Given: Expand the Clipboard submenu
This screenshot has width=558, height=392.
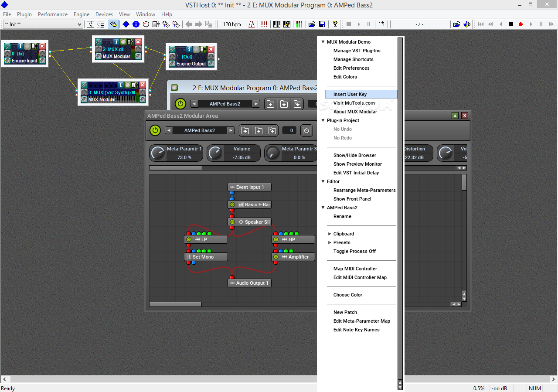Looking at the screenshot, I should pyautogui.click(x=330, y=234).
